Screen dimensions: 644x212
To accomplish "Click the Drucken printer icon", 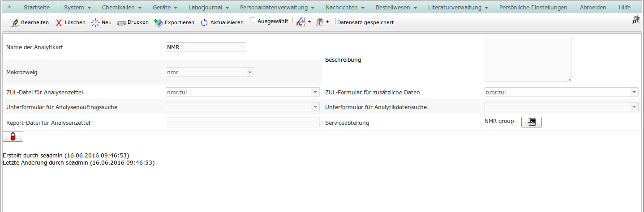I will [x=121, y=22].
